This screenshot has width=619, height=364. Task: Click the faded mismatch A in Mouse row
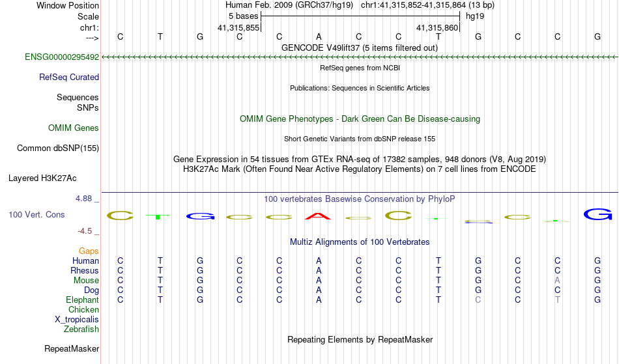coord(557,281)
